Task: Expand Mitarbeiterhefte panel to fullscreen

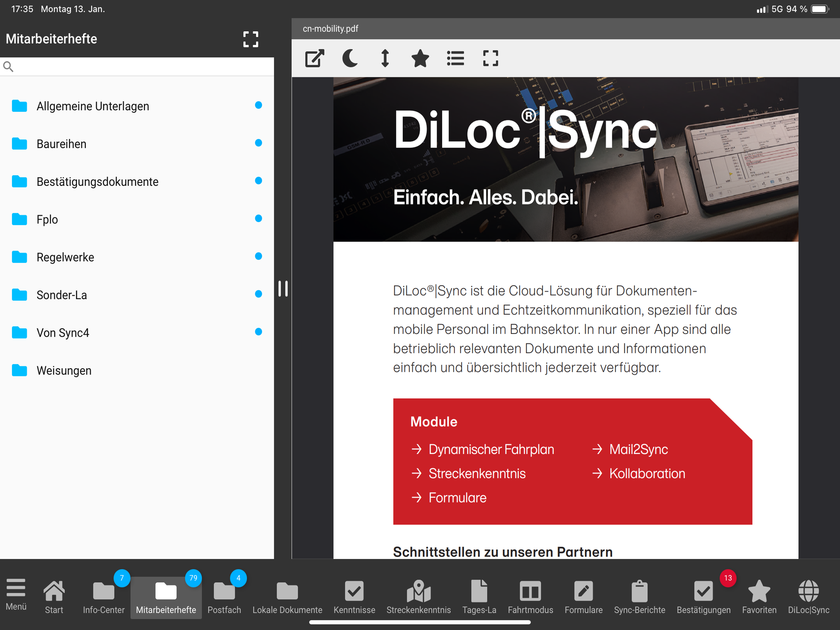Action: 251,39
